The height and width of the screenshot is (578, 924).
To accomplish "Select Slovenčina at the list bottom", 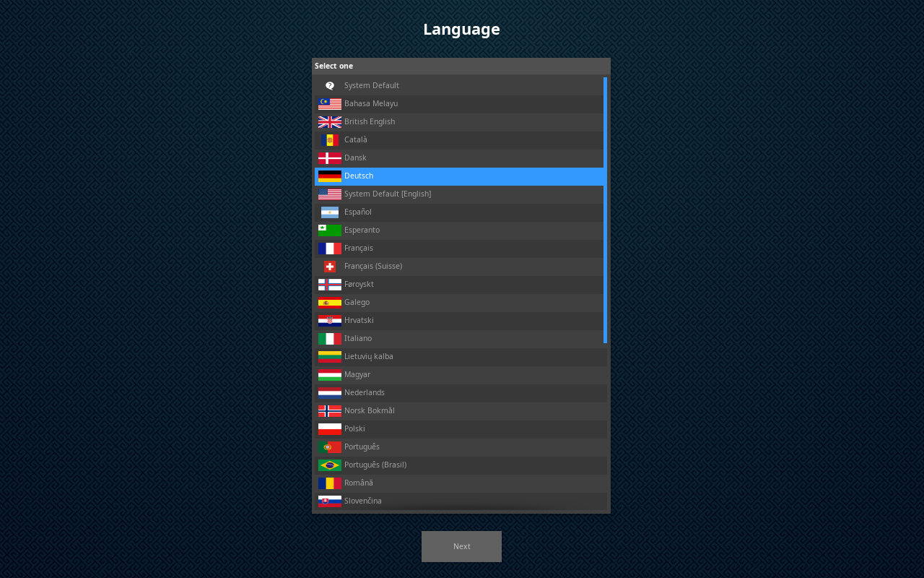I will click(x=363, y=501).
